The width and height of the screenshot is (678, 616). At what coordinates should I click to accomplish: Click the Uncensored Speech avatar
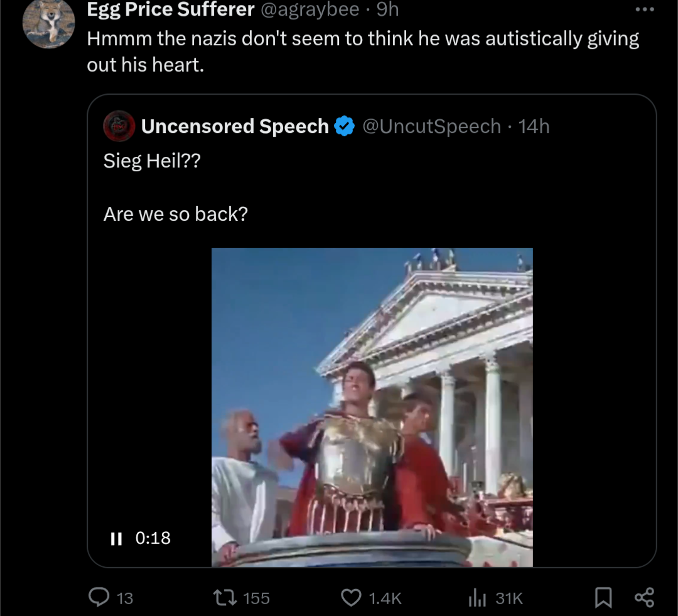coord(120,126)
